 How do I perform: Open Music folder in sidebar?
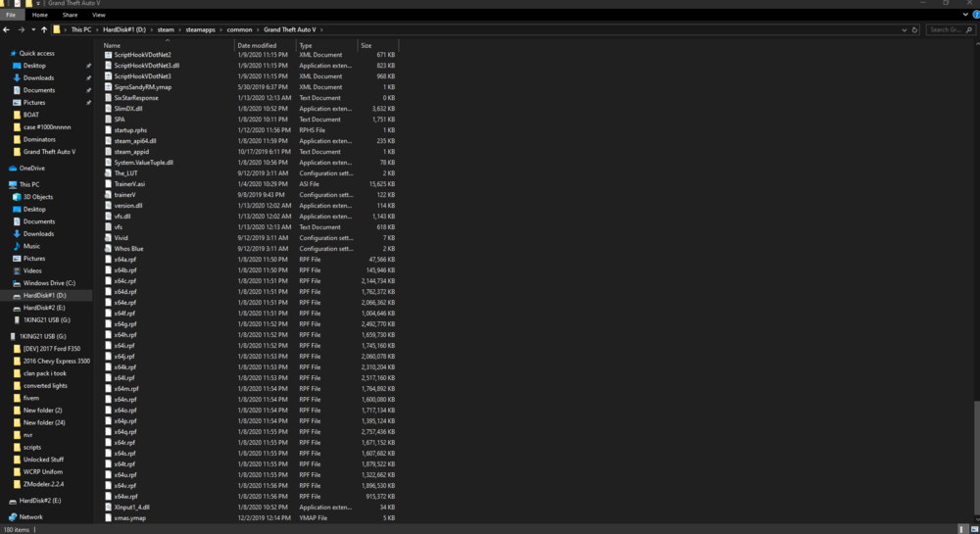coord(31,246)
